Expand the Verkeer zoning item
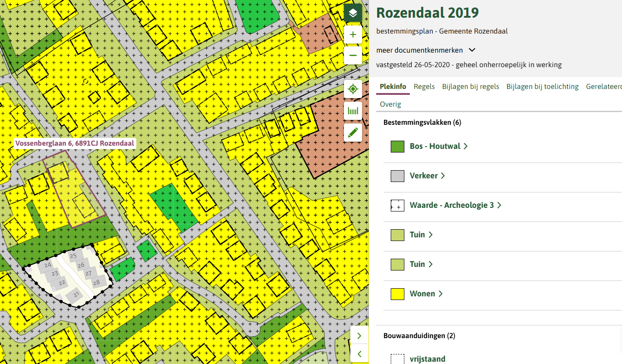Screen dimensions: 622x364 [427, 176]
